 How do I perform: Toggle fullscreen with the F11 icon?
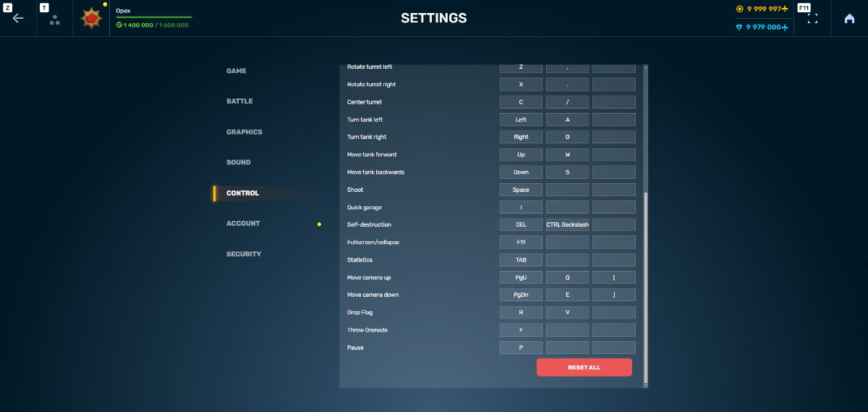click(x=812, y=18)
